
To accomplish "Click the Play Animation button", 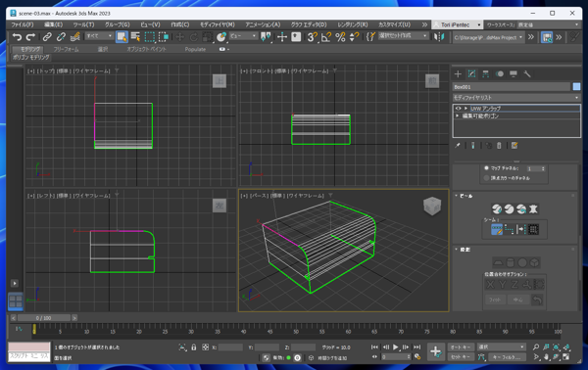I will 395,347.
